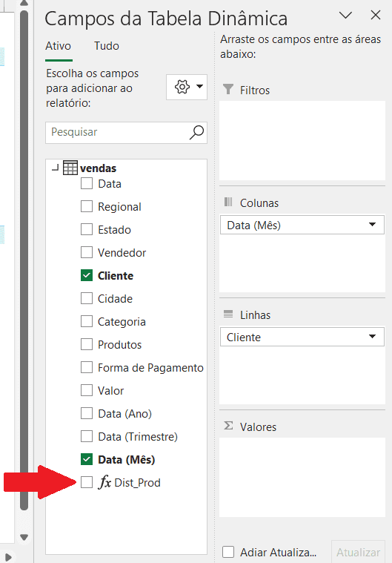Screen dimensions: 392x563
Task: Click the Colunas area icon
Action: pos(228,202)
